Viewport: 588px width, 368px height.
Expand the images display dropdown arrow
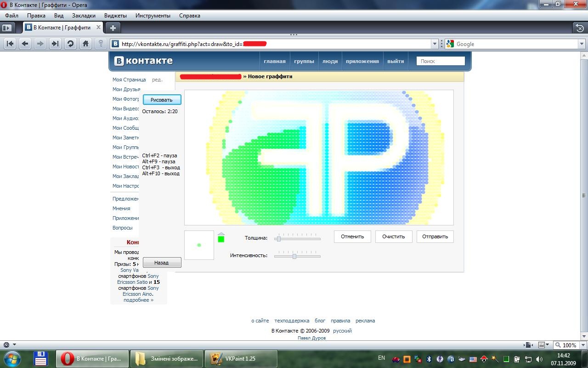click(x=548, y=345)
